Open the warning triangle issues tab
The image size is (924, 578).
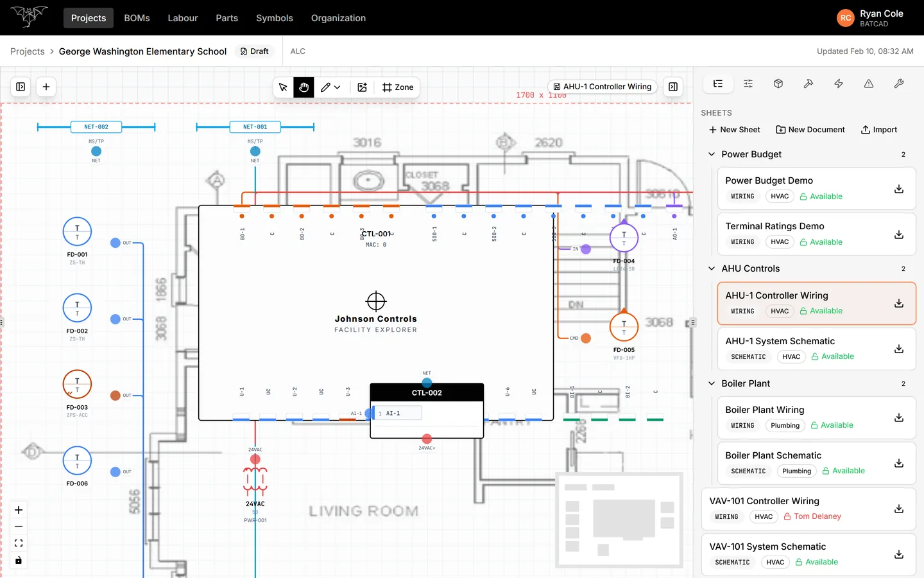click(x=869, y=83)
